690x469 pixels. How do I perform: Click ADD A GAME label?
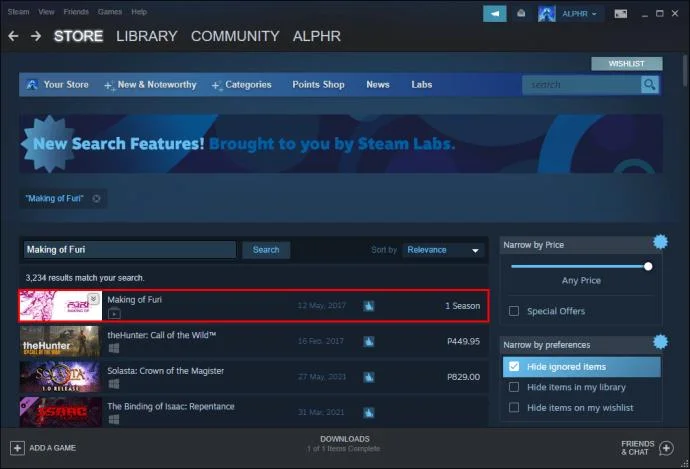(x=52, y=448)
